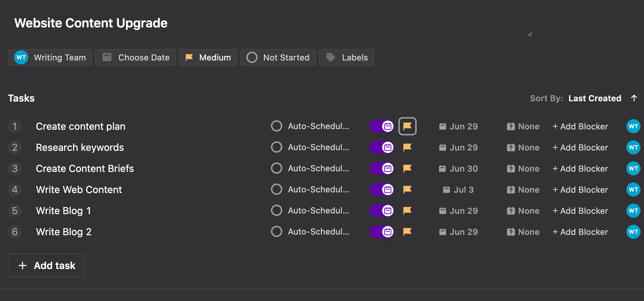
Task: Click the None deadline icon on Write Blog 1
Action: [511, 211]
